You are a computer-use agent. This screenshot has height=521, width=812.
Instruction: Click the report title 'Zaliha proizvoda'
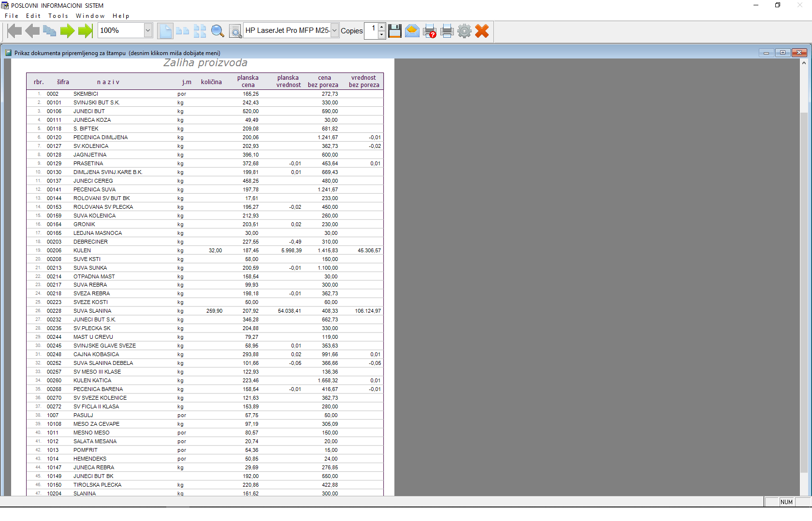pos(205,63)
